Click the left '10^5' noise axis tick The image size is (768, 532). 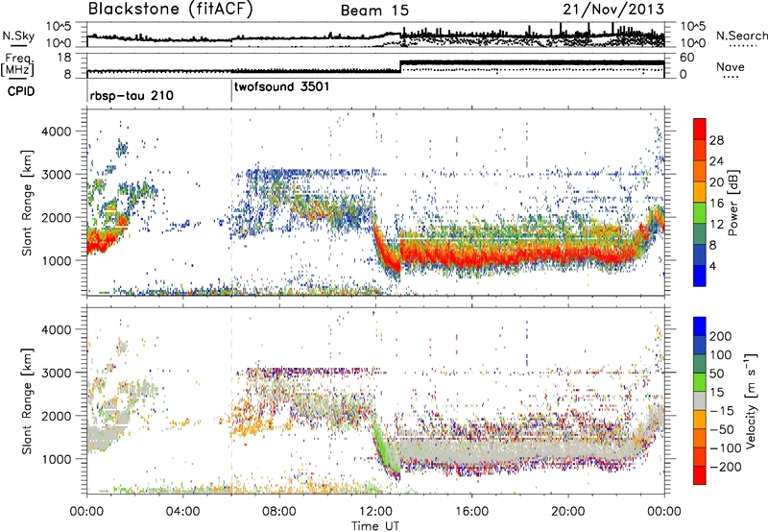(x=59, y=26)
